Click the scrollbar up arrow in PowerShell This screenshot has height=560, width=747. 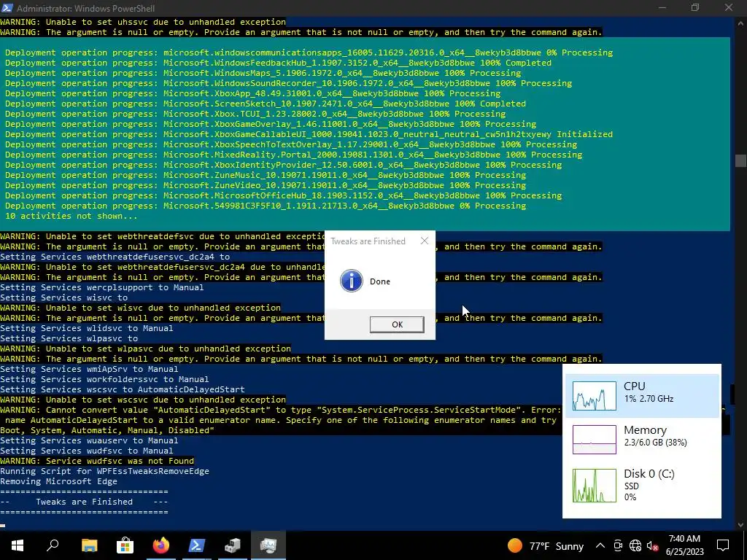coord(740,23)
